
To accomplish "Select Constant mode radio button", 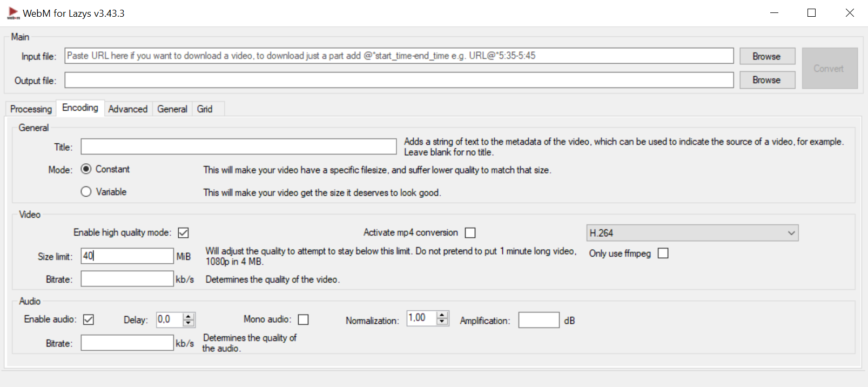I will [x=86, y=169].
